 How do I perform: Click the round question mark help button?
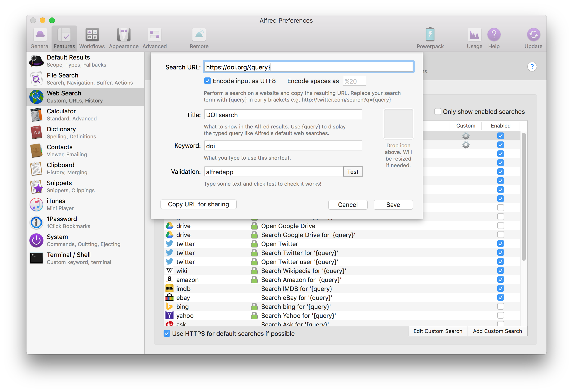pos(532,67)
